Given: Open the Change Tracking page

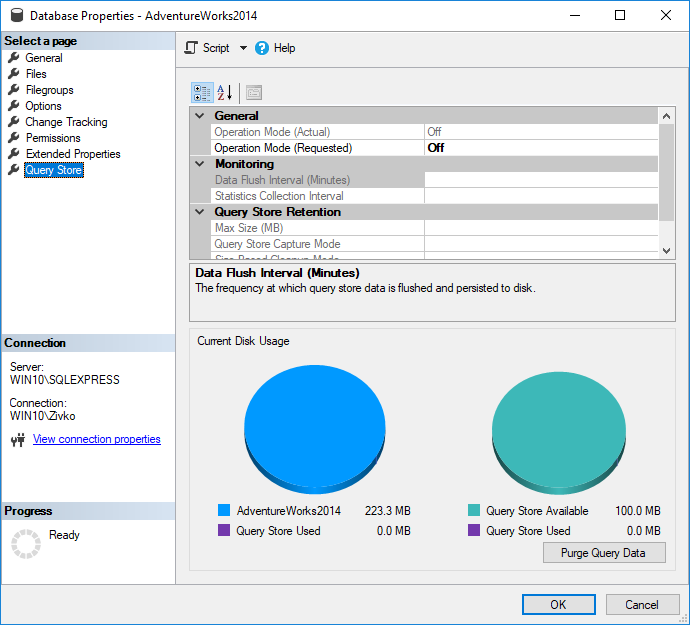Looking at the screenshot, I should 66,122.
